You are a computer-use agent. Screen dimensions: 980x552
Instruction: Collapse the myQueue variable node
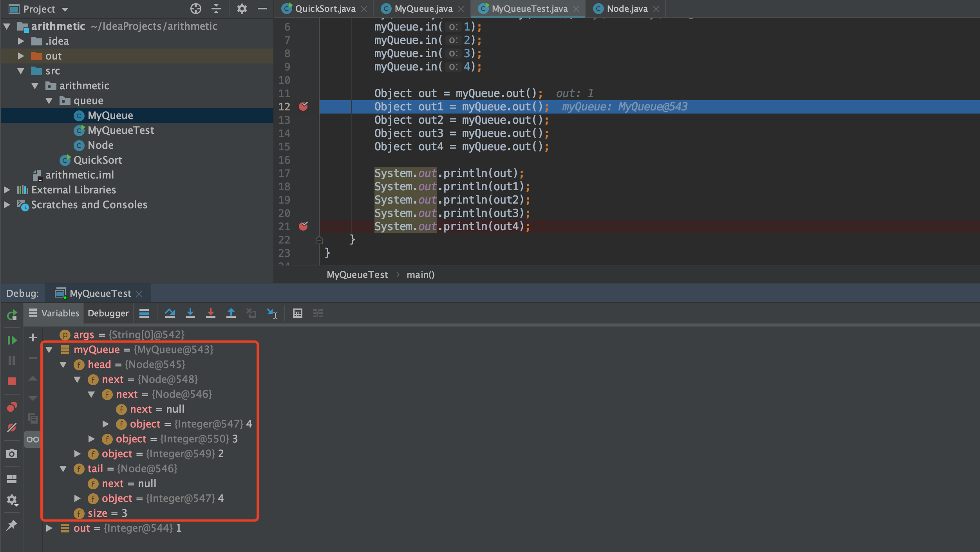(49, 350)
